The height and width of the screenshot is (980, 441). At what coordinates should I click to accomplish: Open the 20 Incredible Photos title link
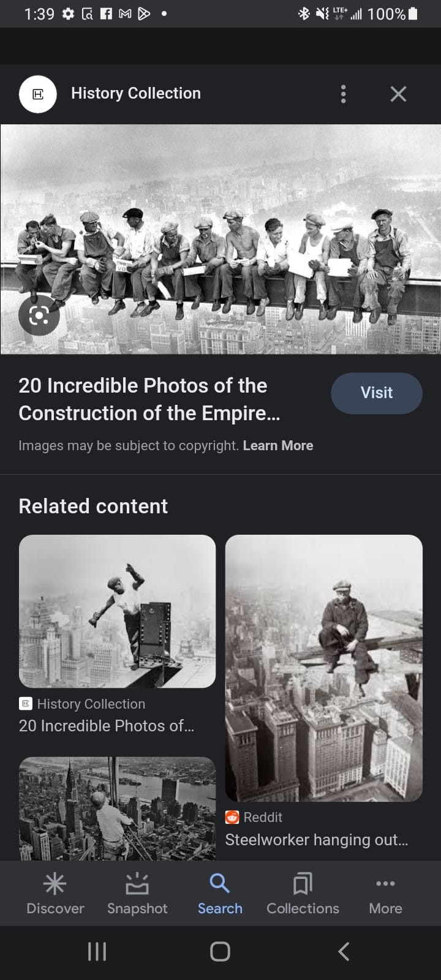point(149,399)
